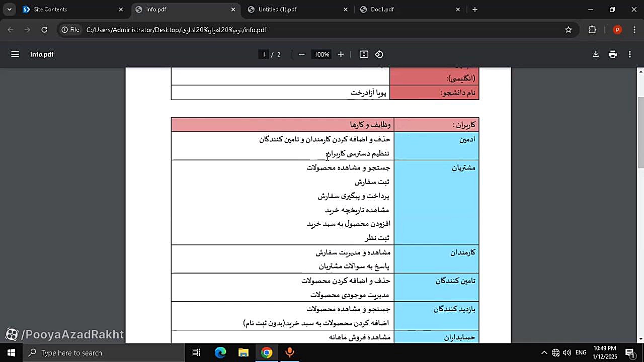Click the 'حسابداران' cell
Image resolution: width=644 pixels, height=362 pixels.
tap(436, 337)
